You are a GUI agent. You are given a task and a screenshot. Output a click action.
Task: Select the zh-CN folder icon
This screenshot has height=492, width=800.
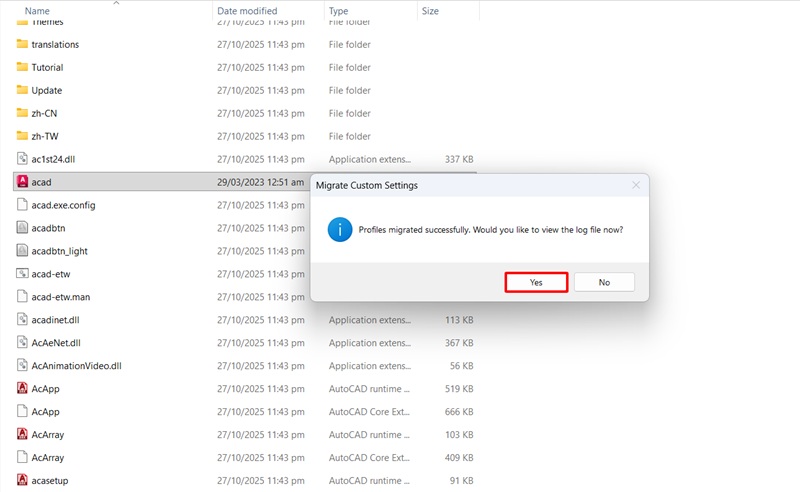click(x=23, y=113)
